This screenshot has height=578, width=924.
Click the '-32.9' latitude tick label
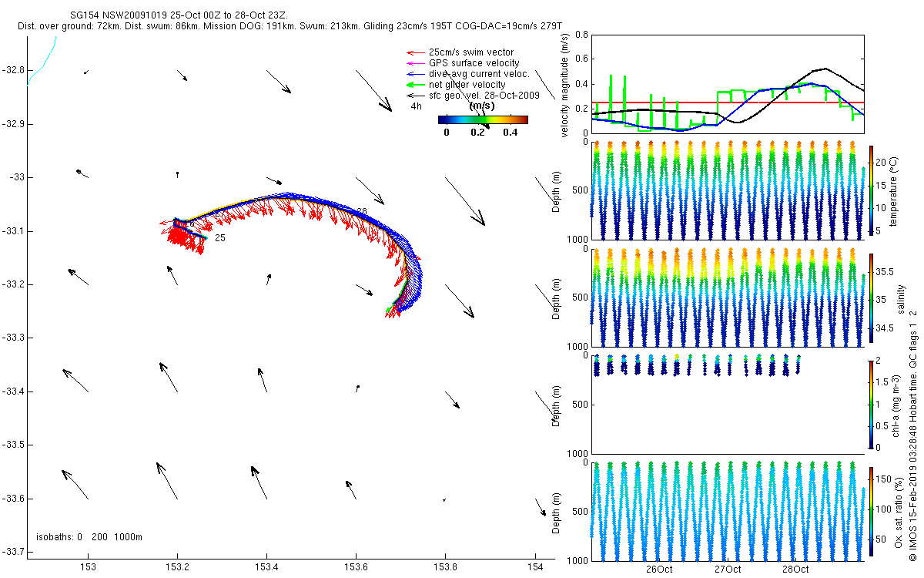13,123
